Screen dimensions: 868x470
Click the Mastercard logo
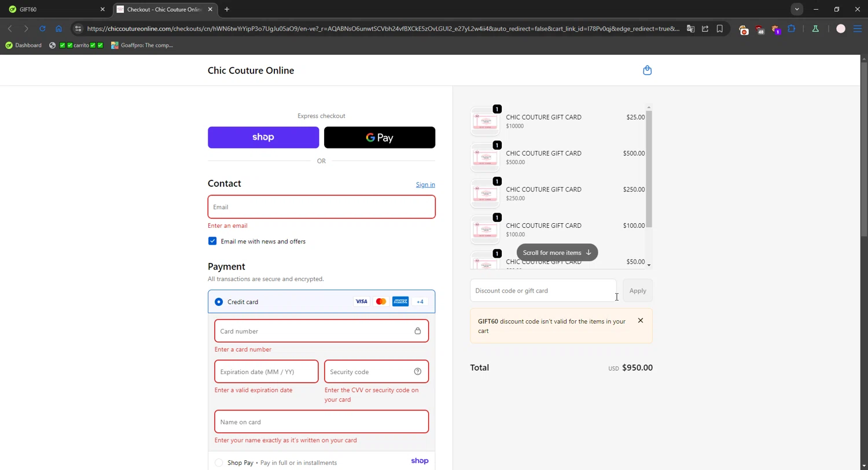pyautogui.click(x=381, y=302)
